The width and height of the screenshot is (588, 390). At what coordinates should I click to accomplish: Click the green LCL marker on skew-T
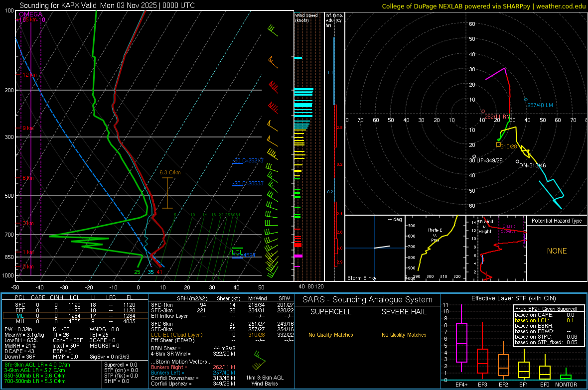tap(237, 251)
